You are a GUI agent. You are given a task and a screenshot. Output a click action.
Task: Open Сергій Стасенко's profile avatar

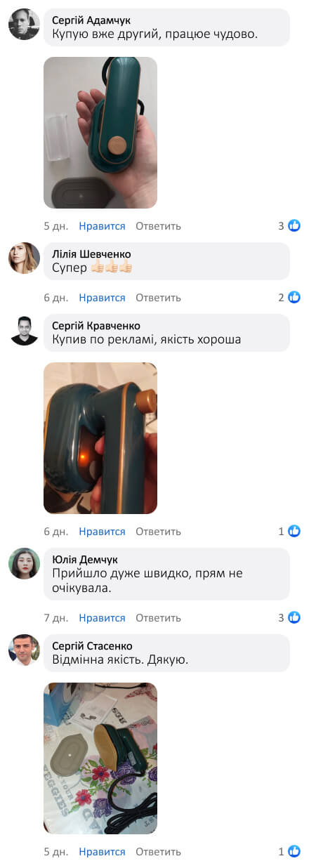pyautogui.click(x=24, y=650)
